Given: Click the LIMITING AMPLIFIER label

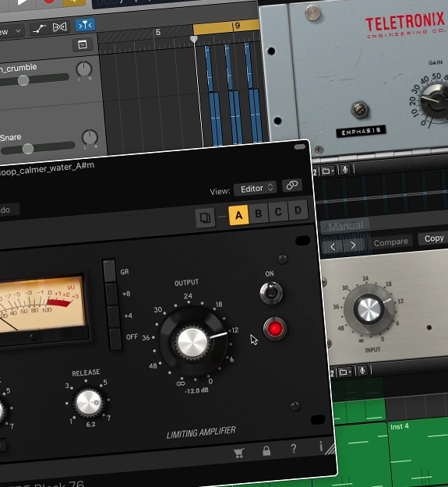Looking at the screenshot, I should (x=201, y=432).
